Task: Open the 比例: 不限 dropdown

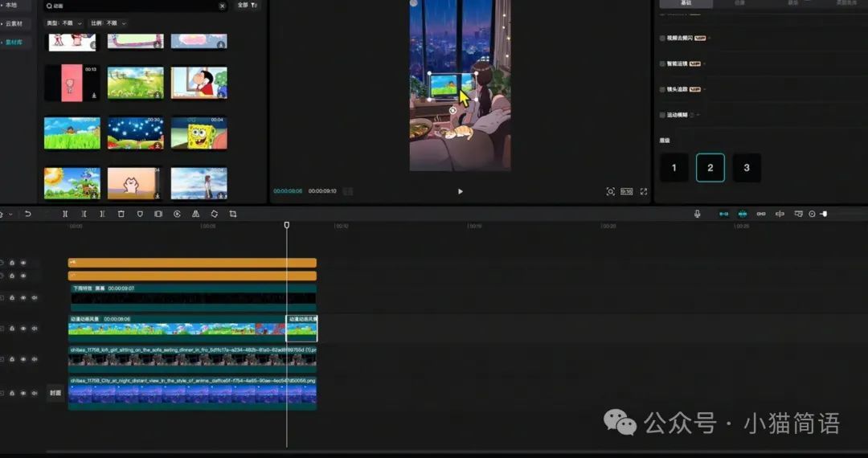Action: pos(108,23)
